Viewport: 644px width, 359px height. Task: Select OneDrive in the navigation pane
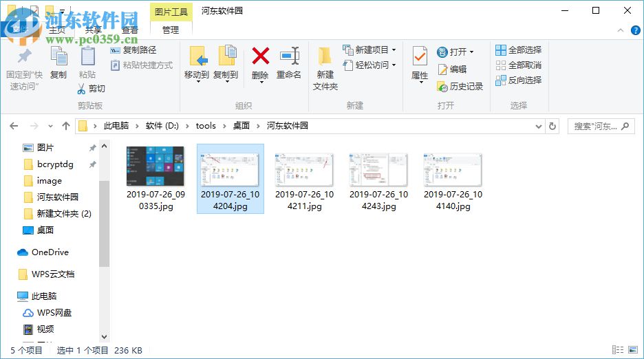point(50,252)
